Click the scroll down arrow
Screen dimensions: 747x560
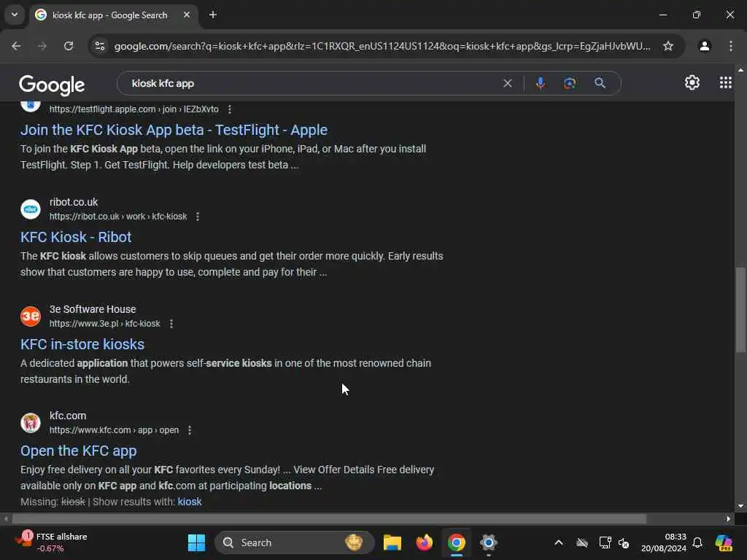pos(740,506)
